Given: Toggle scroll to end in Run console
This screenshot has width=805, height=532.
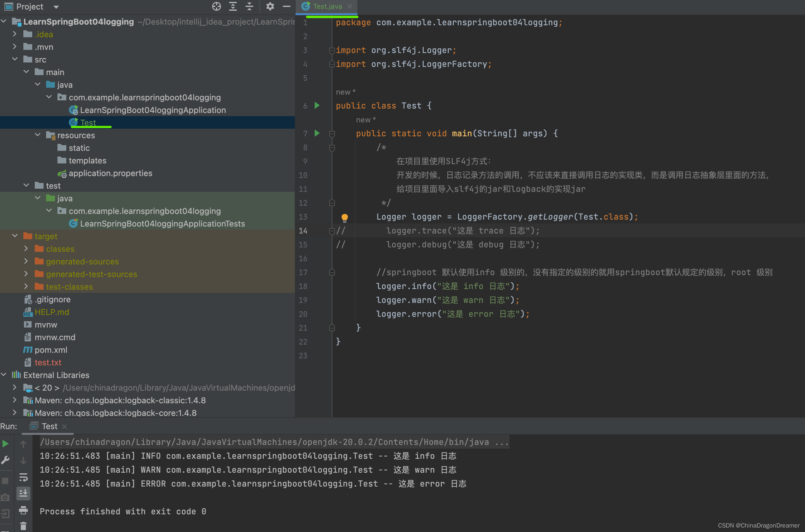Looking at the screenshot, I should 23,493.
